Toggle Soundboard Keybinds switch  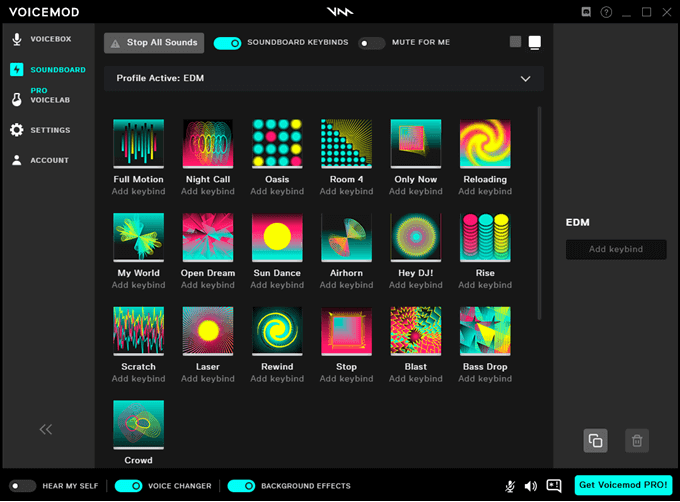pos(227,43)
